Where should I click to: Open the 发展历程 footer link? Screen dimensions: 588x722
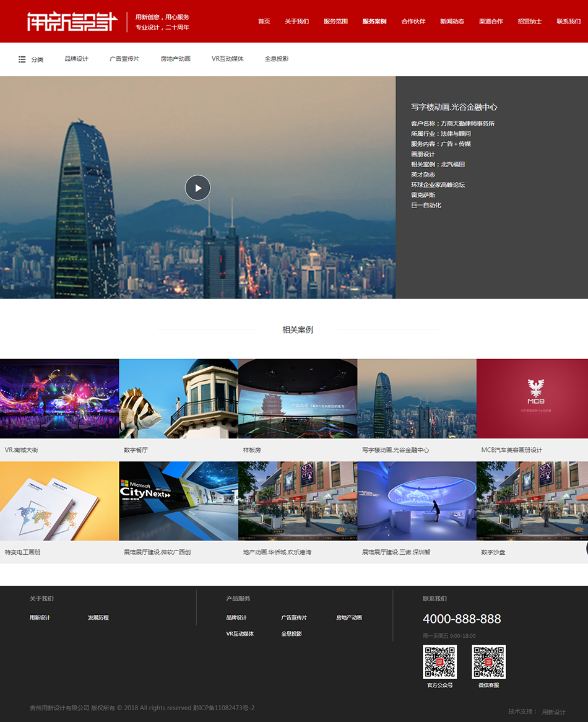[98, 617]
